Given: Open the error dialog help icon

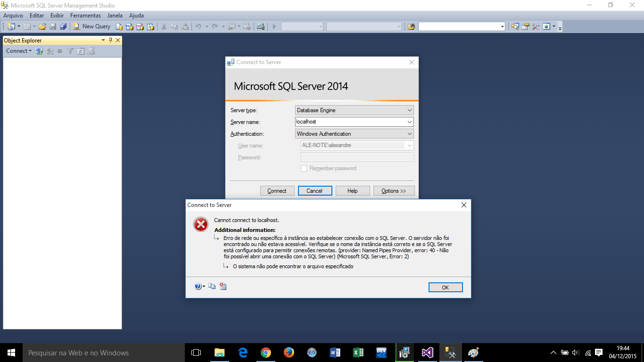Looking at the screenshot, I should (198, 286).
